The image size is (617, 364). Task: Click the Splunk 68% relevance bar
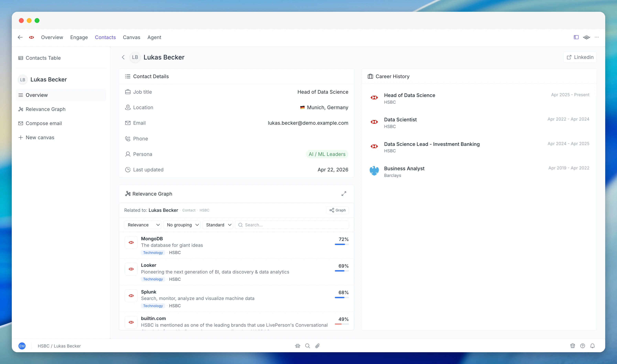pyautogui.click(x=342, y=297)
